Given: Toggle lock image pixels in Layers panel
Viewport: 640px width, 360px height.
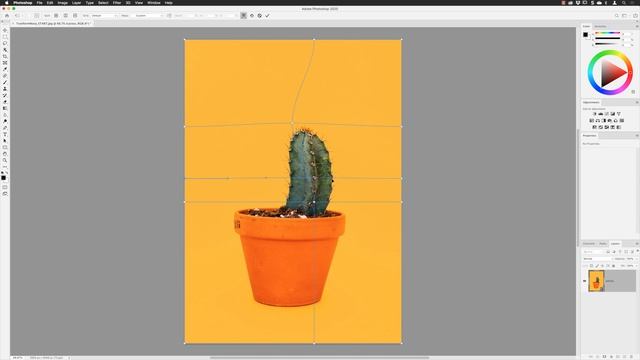Looking at the screenshot, I should (x=597, y=266).
